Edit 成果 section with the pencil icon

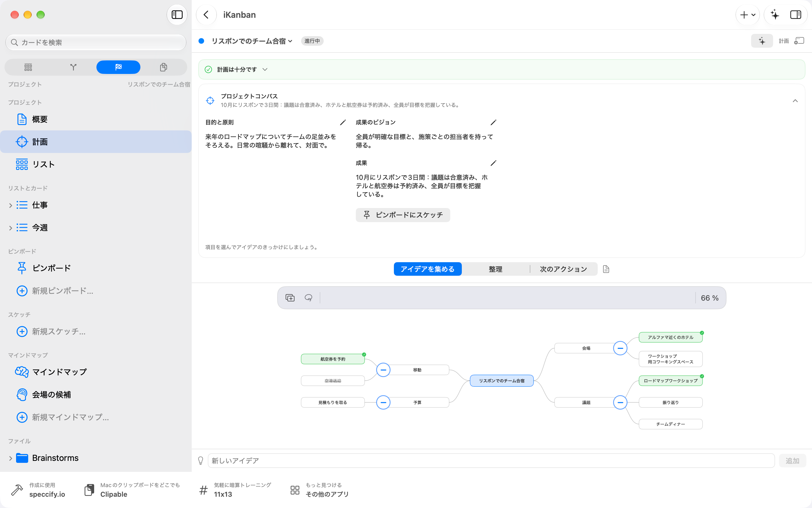[493, 163]
